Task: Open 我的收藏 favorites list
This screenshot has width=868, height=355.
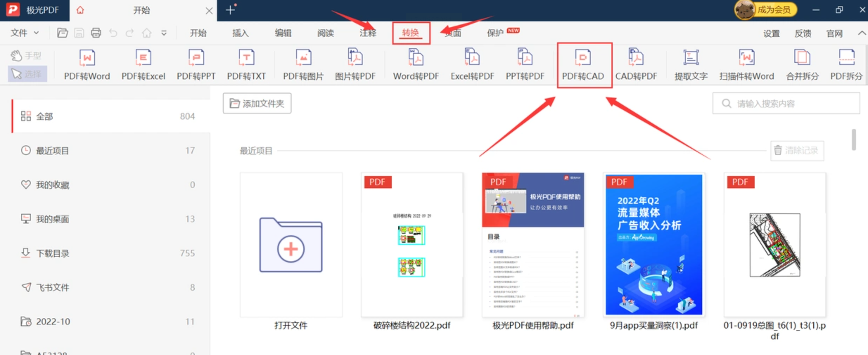Action: click(111, 185)
